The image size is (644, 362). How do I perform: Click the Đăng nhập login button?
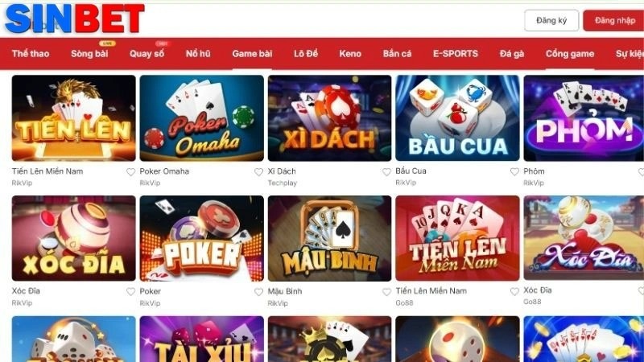click(613, 21)
